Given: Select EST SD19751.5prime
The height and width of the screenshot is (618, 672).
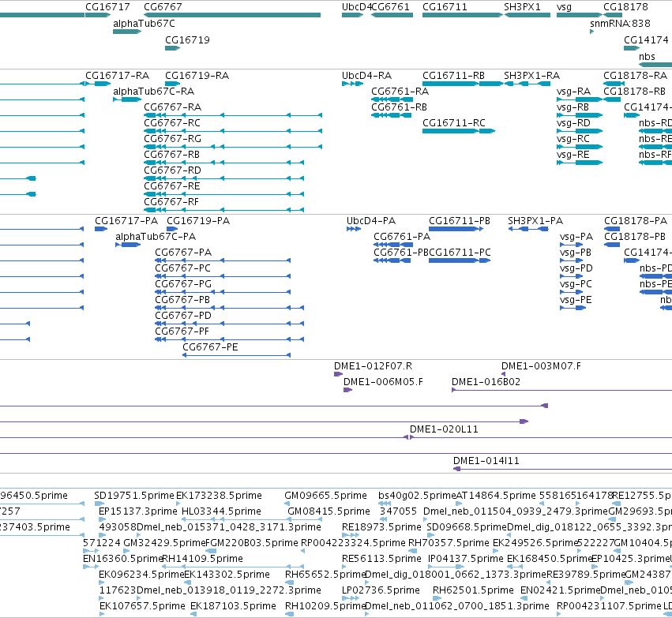Looking at the screenshot, I should pos(134,496).
